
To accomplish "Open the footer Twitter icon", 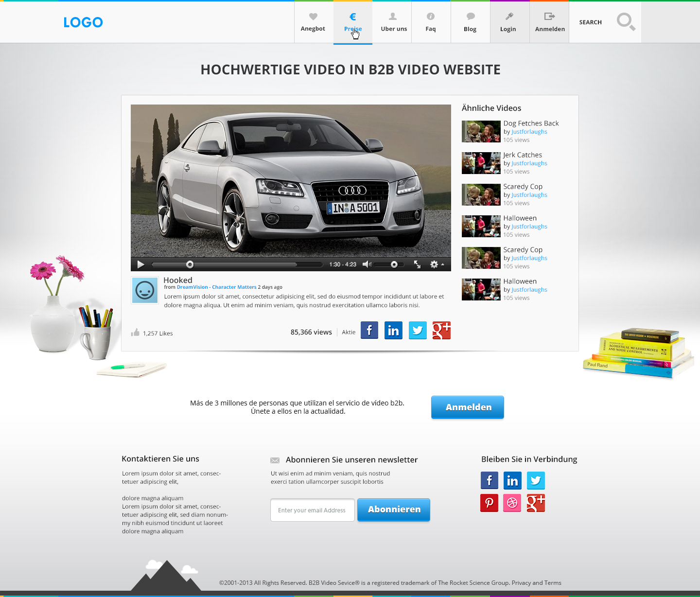I will coord(536,481).
